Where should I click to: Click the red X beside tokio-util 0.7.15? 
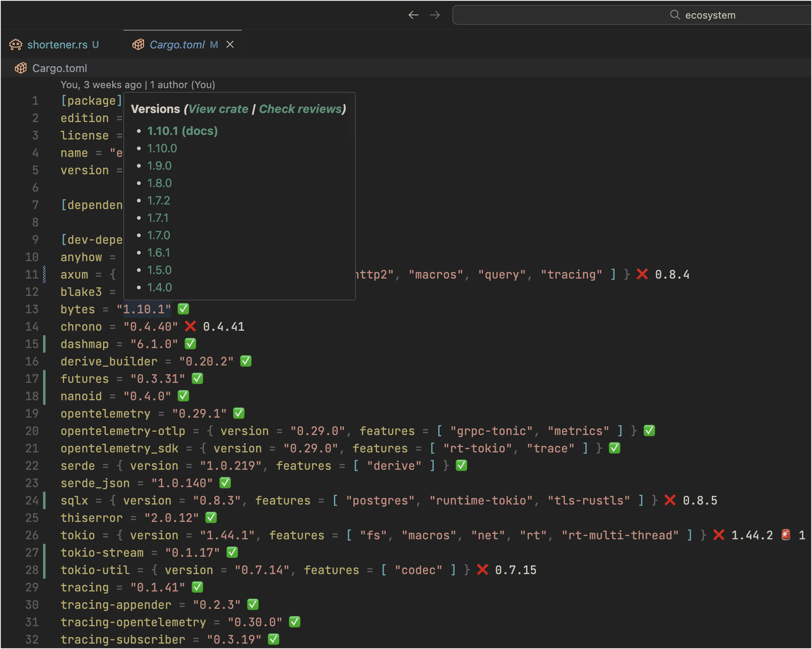coord(482,570)
